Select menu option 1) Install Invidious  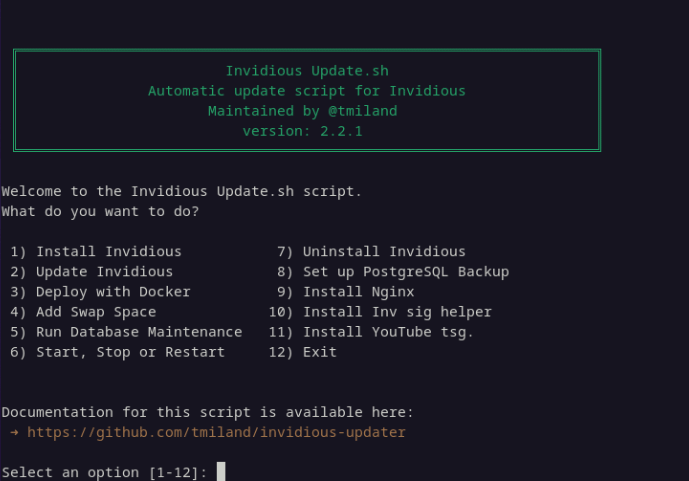tap(96, 251)
